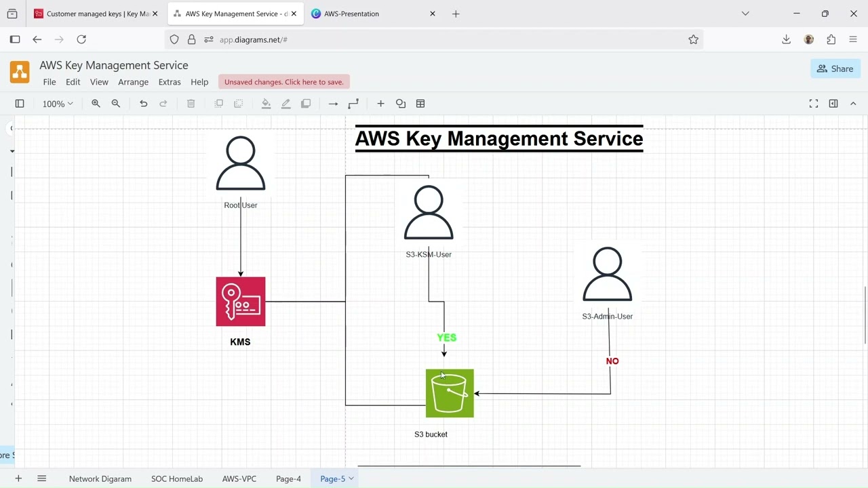Collapse the toolbar with up chevron
Screen dimensions: 868x488
(853, 104)
